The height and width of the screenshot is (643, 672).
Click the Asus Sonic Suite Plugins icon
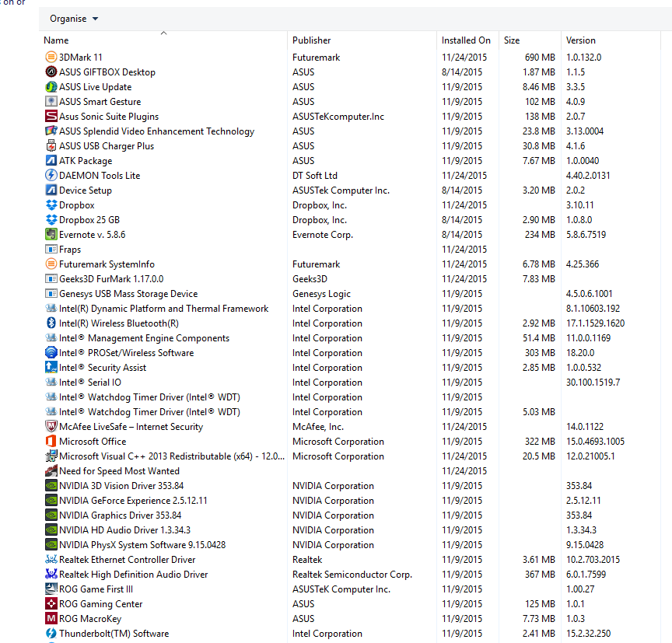(51, 116)
